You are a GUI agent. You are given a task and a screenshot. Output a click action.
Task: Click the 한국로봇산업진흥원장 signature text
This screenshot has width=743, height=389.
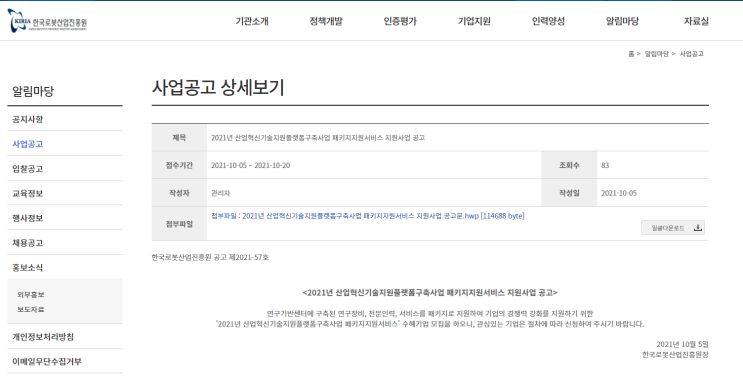point(675,355)
